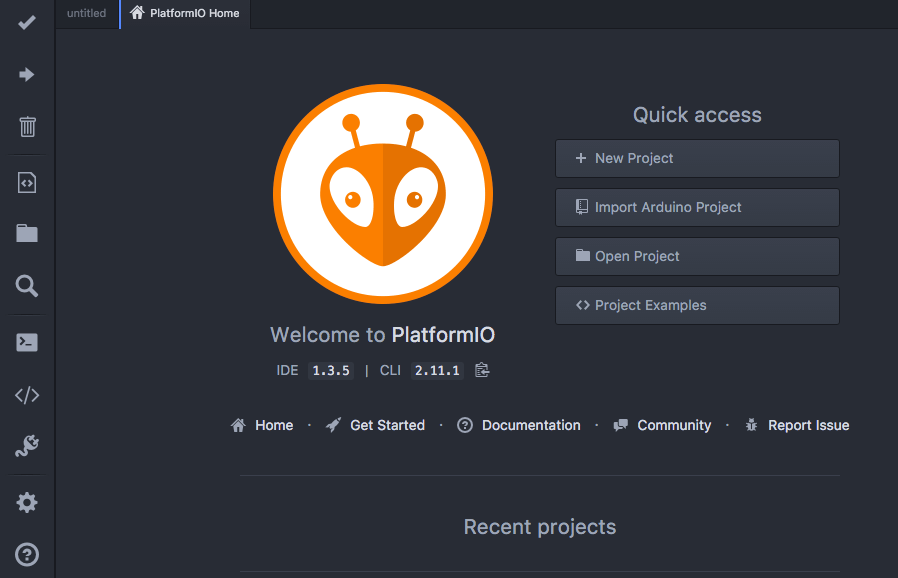Screen dimensions: 898x578
Task: Click the PlatformIO alien logo
Action: pos(383,193)
